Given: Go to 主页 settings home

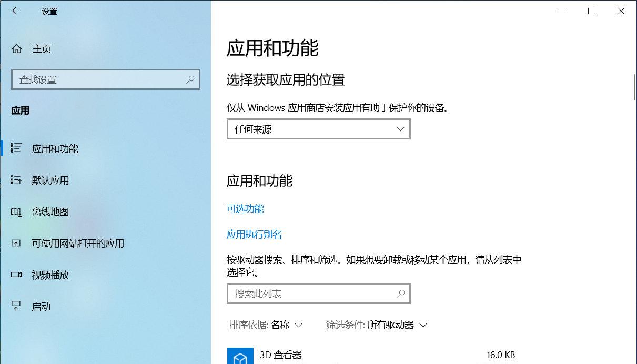Looking at the screenshot, I should (105, 49).
